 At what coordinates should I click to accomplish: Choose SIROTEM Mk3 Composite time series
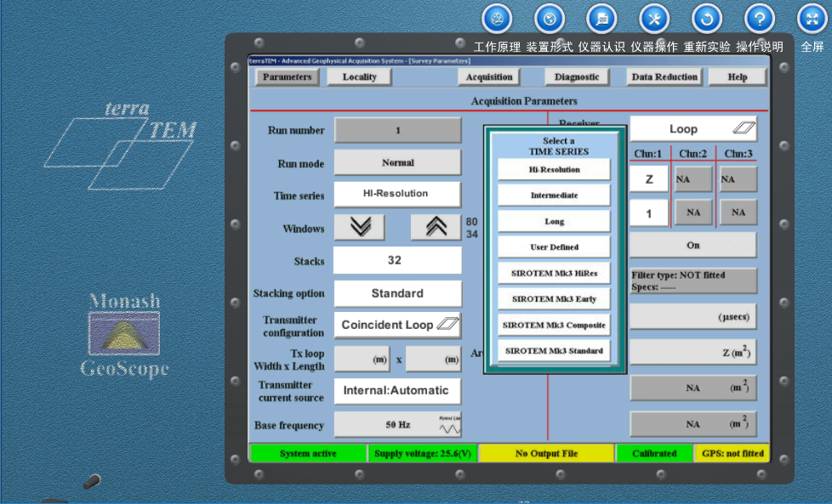pos(554,325)
